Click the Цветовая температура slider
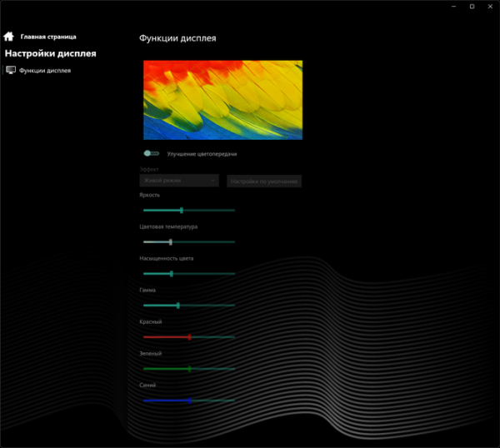This screenshot has height=448, width=500. 189,242
